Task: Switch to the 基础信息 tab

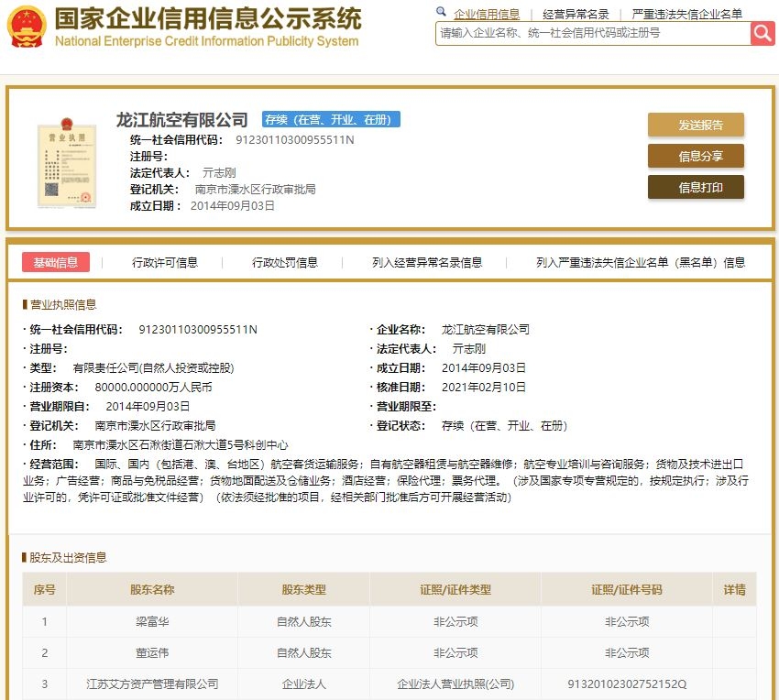Action: click(56, 262)
